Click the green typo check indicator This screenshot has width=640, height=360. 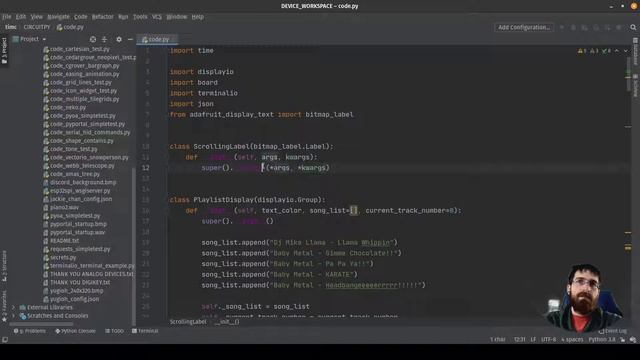(606, 51)
